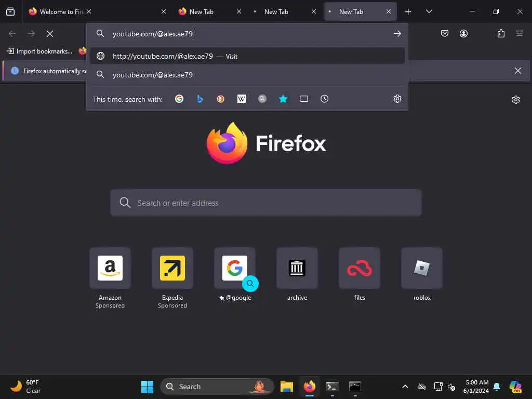The width and height of the screenshot is (532, 399).
Task: Open the command prompt window icon in taskbar
Action: (x=355, y=387)
